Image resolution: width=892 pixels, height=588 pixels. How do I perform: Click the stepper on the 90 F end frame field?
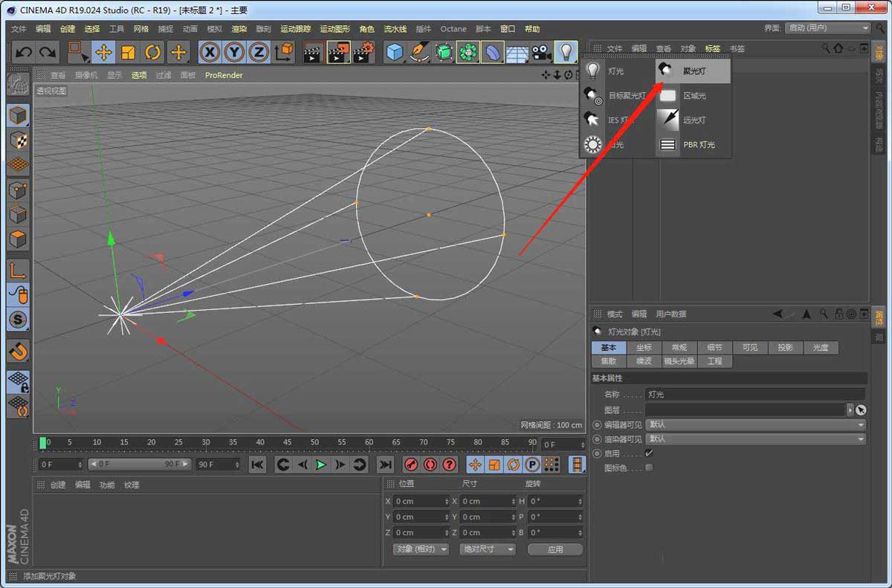click(x=237, y=465)
